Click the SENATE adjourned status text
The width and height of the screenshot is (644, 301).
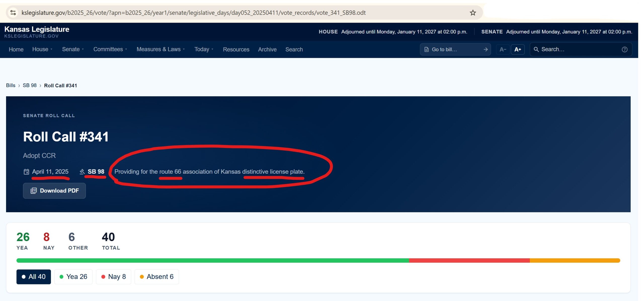point(557,32)
